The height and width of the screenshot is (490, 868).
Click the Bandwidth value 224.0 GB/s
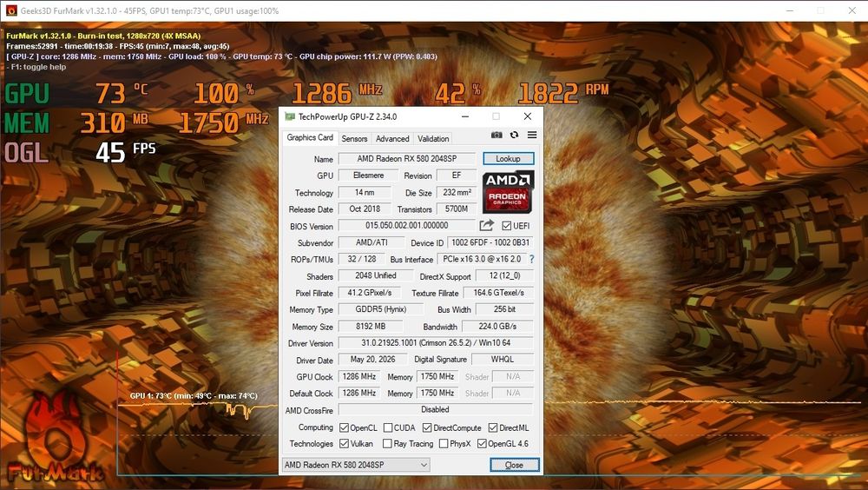tap(497, 327)
